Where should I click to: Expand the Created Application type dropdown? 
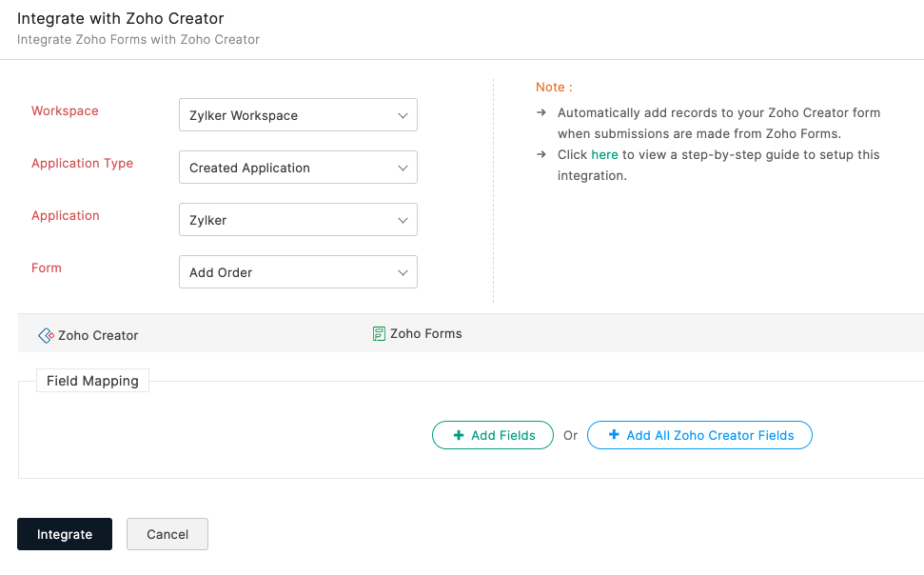tap(298, 168)
